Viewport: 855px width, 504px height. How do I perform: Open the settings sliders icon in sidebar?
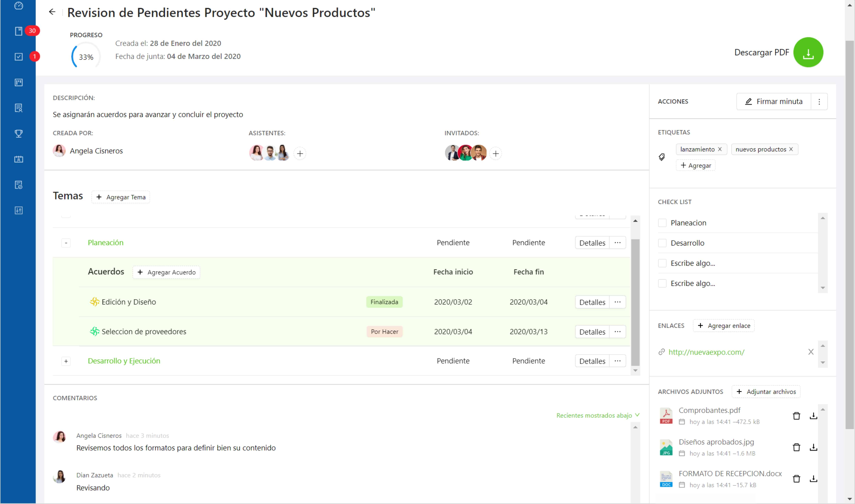pos(19,210)
